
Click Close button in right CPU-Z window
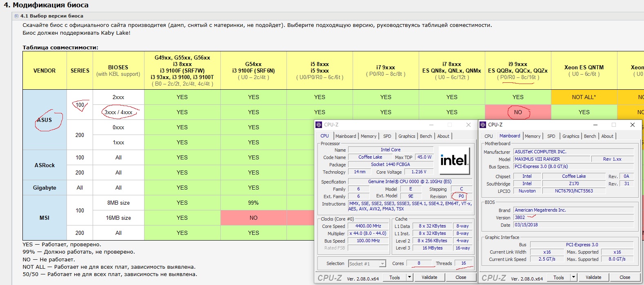(x=625, y=278)
